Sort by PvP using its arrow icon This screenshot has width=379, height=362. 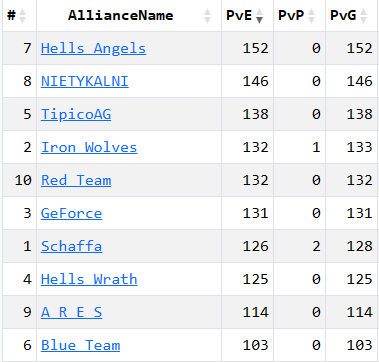click(311, 16)
